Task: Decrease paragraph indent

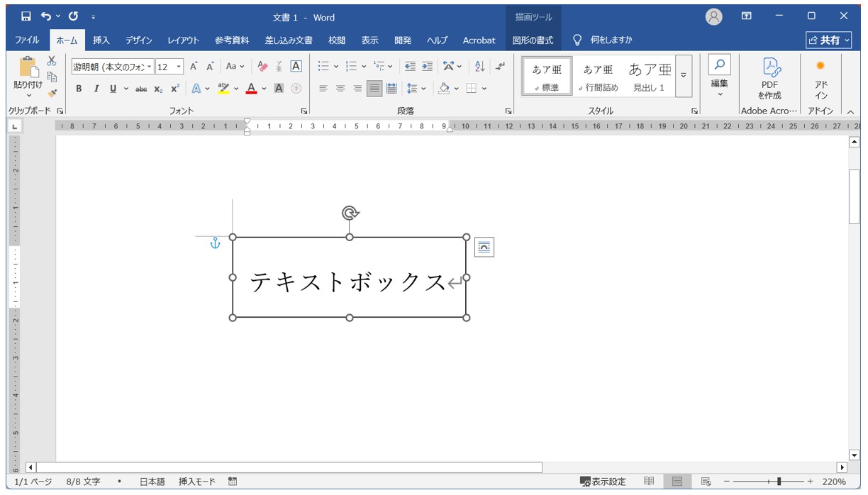Action: click(x=410, y=67)
